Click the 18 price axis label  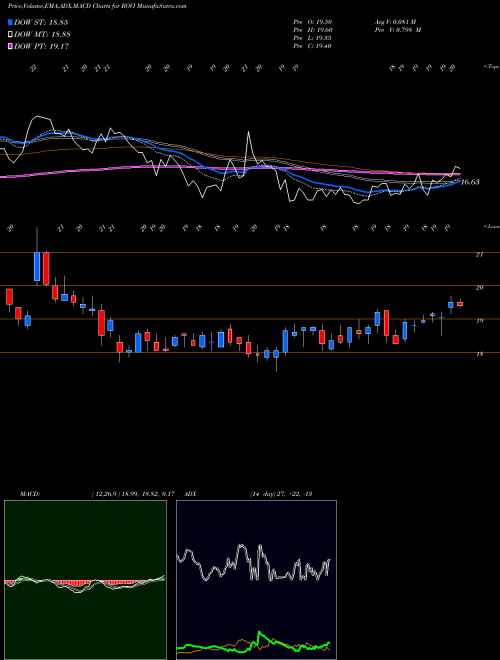(479, 354)
